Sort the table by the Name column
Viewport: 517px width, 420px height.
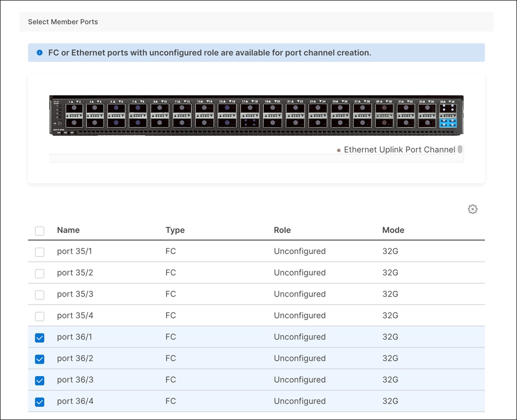(68, 230)
